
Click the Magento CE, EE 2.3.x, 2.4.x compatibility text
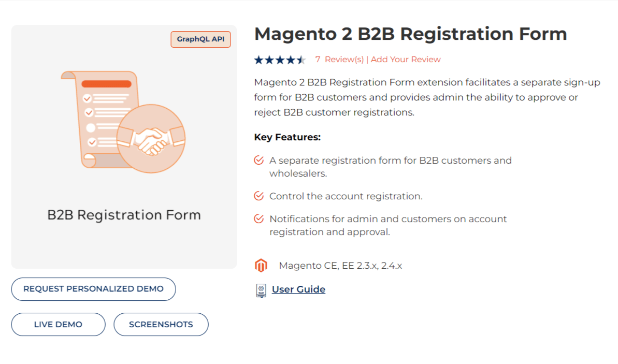click(x=341, y=265)
